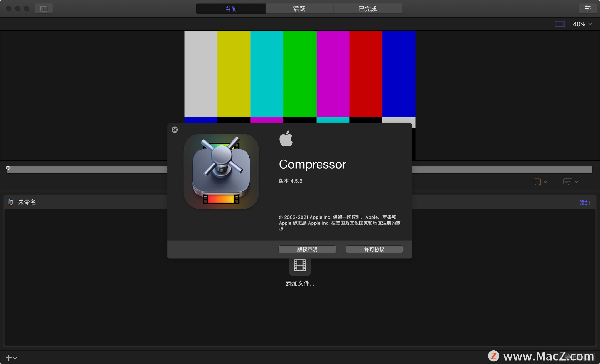The width and height of the screenshot is (600, 364).
Task: Click the Compressor title in dialog
Action: pos(312,164)
